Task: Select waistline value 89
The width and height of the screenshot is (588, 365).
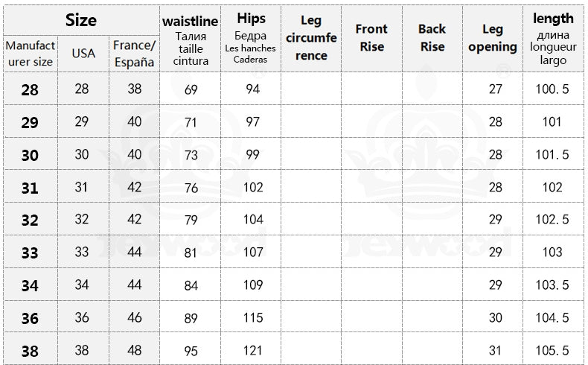Action: tap(191, 318)
